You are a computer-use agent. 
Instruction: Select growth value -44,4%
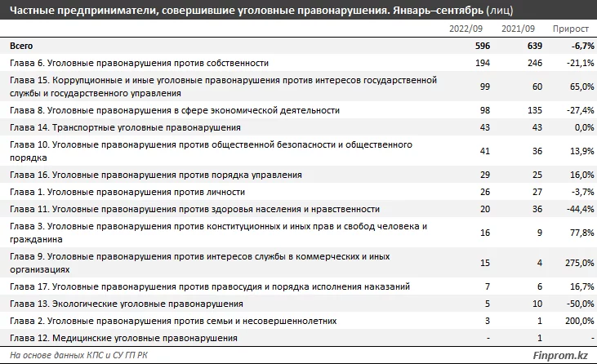pos(580,209)
